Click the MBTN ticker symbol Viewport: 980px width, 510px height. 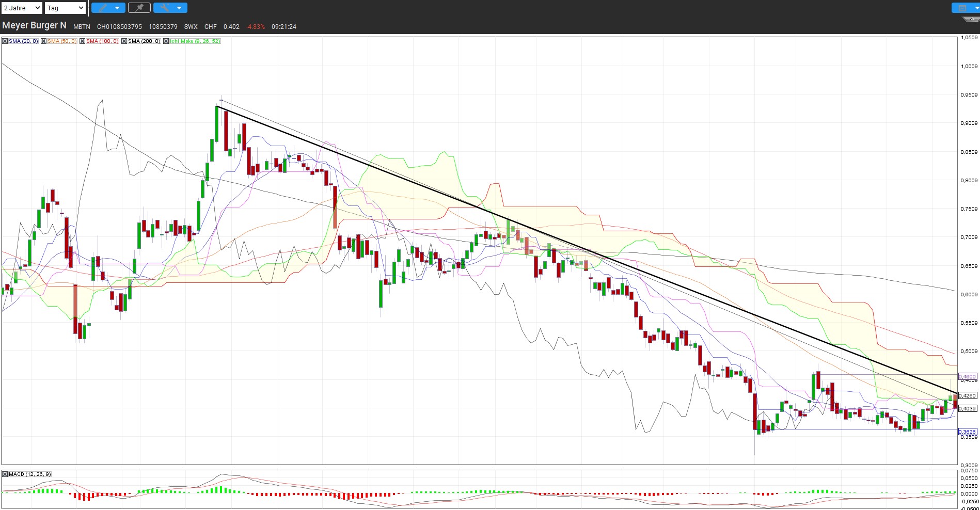[82, 27]
